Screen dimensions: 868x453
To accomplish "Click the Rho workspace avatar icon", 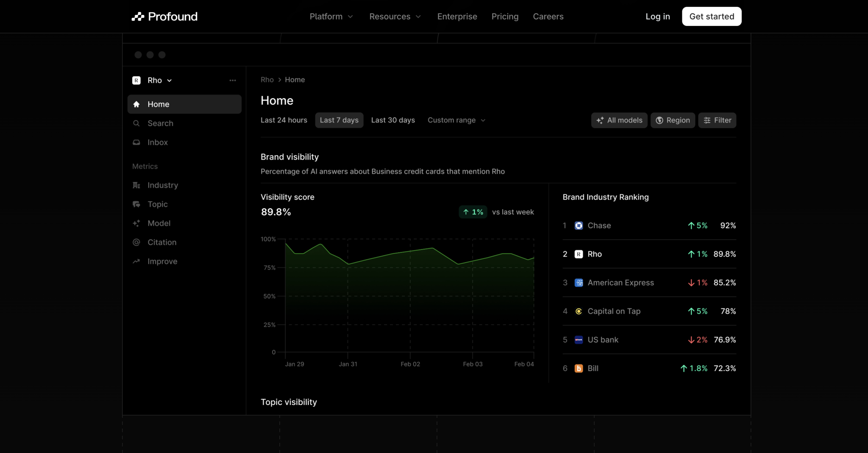I will [x=136, y=81].
